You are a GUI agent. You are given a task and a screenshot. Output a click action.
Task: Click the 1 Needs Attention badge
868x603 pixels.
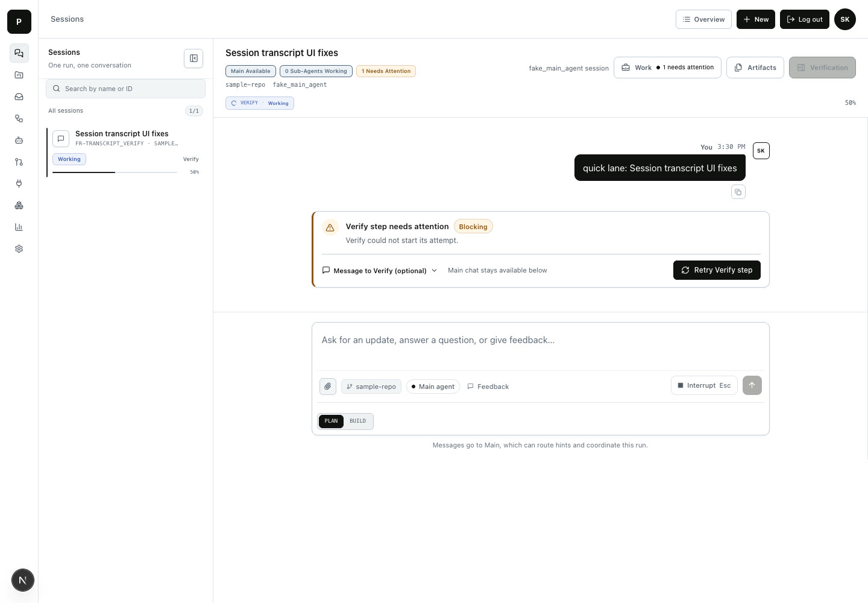pos(386,71)
